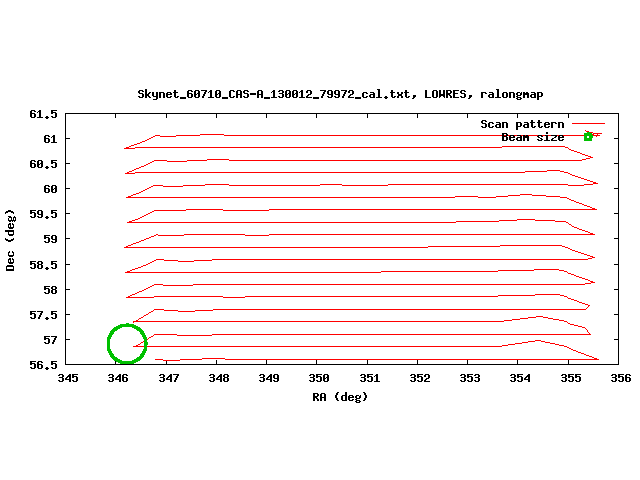Image resolution: width=640 pixels, height=480 pixels.
Task: Click the y-axis tick label 56.5
Action: pyautogui.click(x=43, y=364)
